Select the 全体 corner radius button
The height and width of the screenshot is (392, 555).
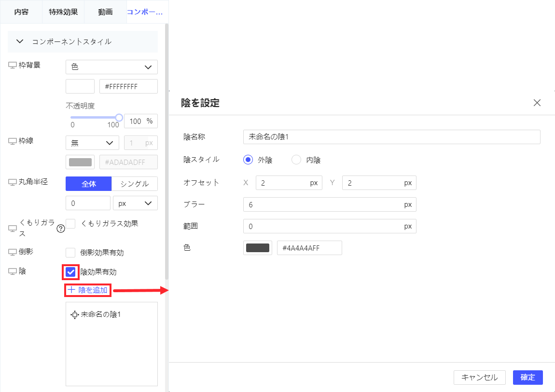click(88, 184)
